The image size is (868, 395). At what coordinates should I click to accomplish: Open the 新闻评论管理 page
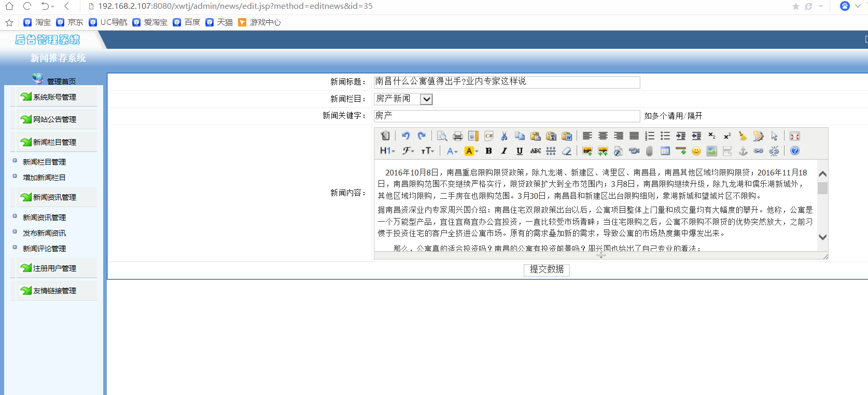[44, 249]
